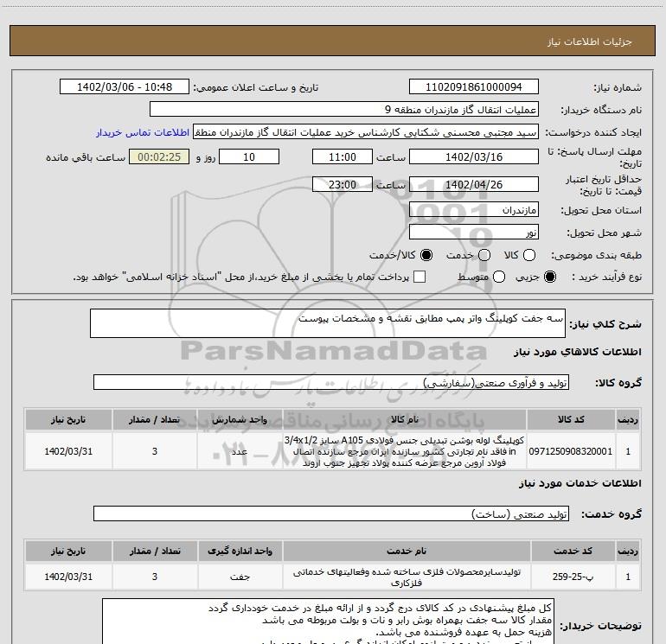Click the delivery city field نور
Screen dimensions: 666x644
pyautogui.click(x=474, y=233)
